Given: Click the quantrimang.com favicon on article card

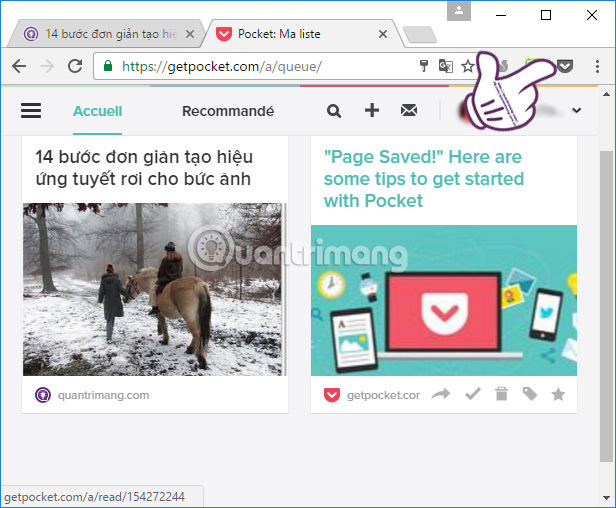Looking at the screenshot, I should pos(43,395).
